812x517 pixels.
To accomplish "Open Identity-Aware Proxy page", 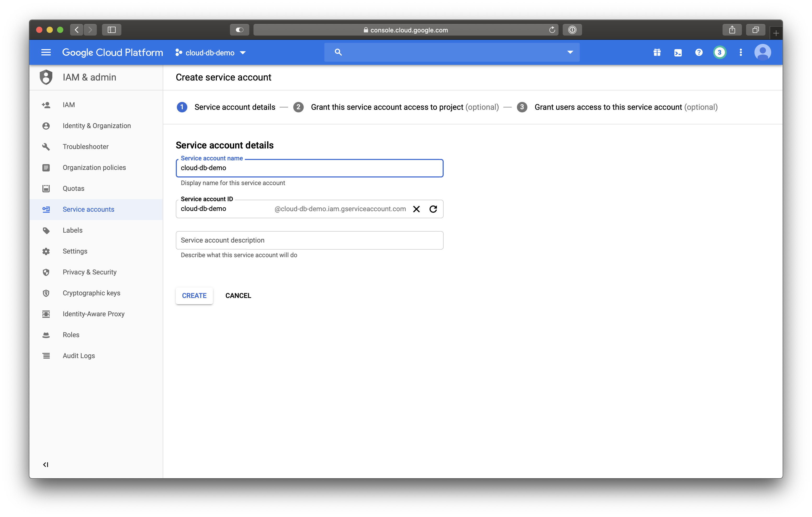I will click(96, 314).
